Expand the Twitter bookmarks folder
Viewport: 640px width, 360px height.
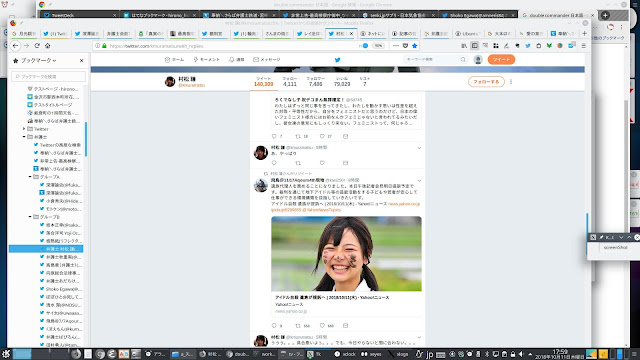pyautogui.click(x=24, y=129)
